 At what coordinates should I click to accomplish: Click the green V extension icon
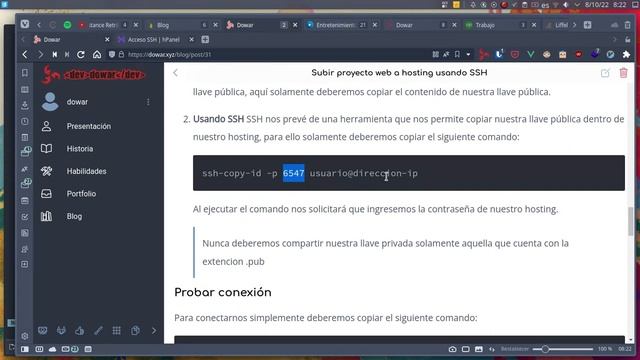coord(531,54)
